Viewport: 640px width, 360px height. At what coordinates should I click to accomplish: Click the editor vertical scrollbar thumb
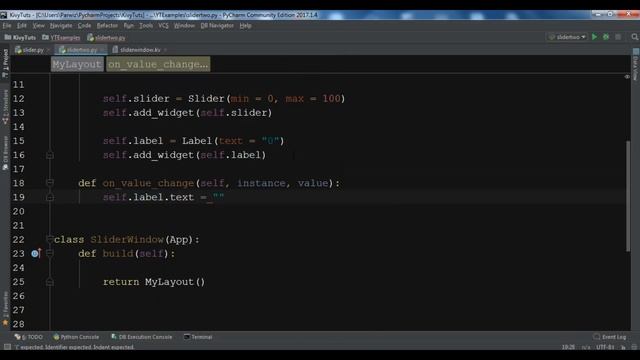pyautogui.click(x=628, y=196)
